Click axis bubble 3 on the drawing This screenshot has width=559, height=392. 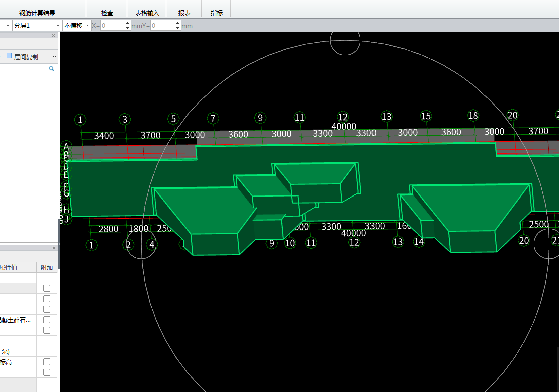(x=125, y=119)
